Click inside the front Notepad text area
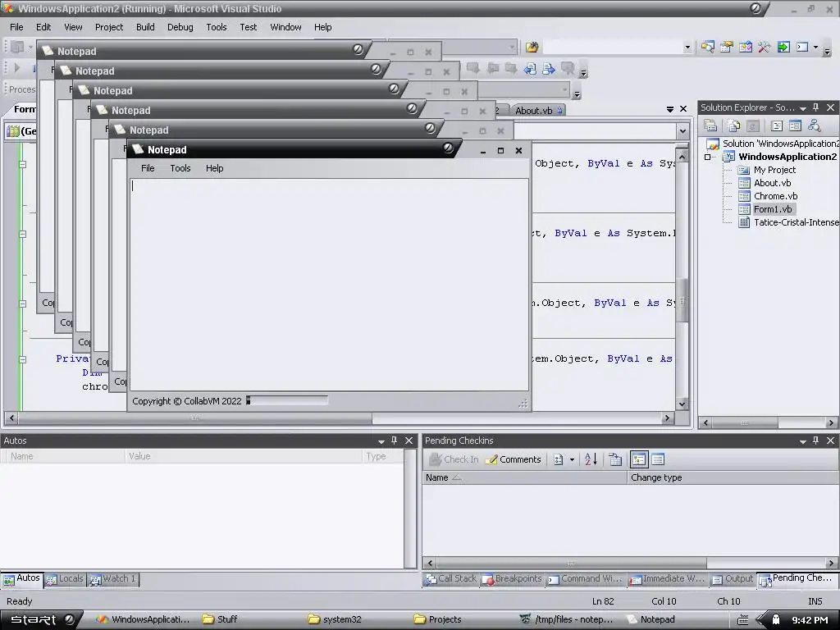Screen dimensions: 840x630 point(329,285)
